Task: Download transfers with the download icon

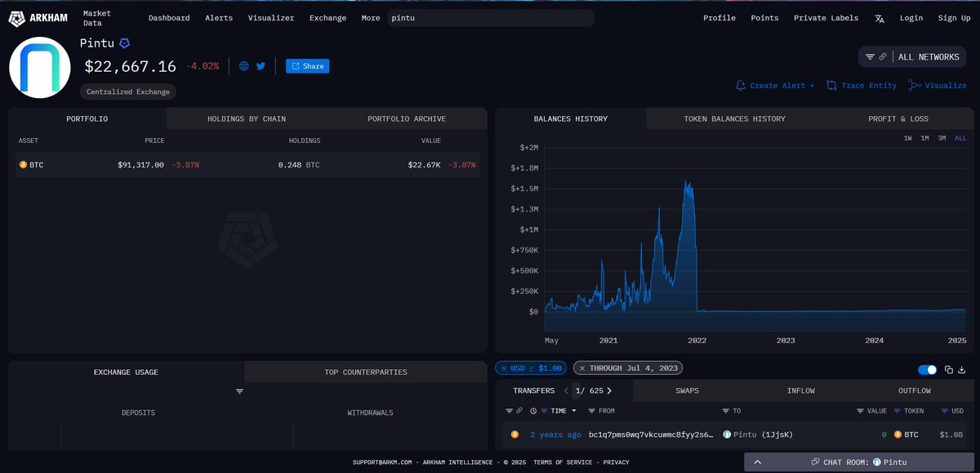Action: [961, 370]
